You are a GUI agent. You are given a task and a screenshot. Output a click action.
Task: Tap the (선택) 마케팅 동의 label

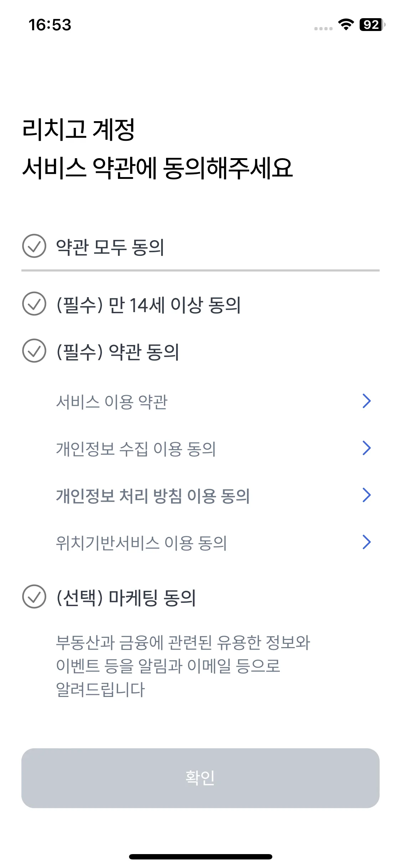[x=126, y=598]
